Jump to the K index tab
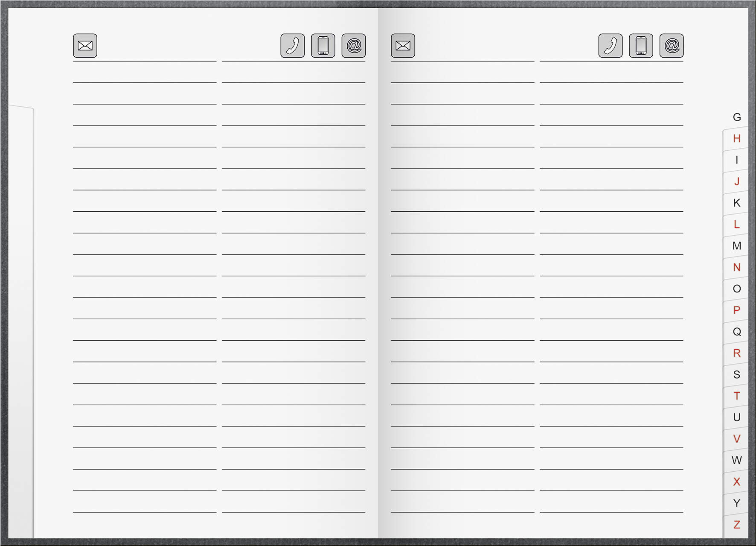The height and width of the screenshot is (546, 756). point(736,203)
